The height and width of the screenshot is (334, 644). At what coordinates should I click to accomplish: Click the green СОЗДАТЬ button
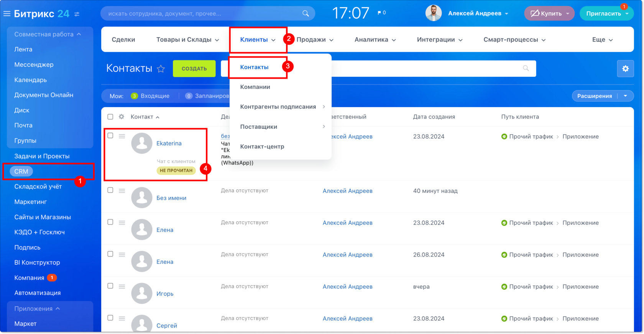coord(194,69)
